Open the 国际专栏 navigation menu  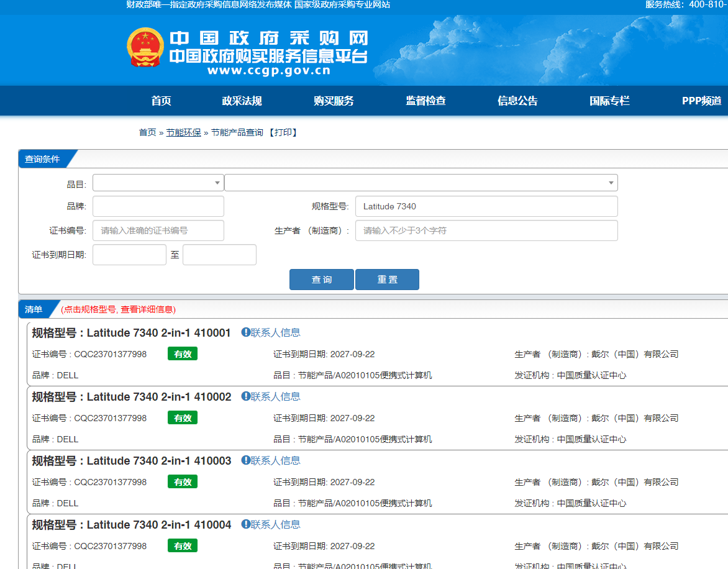pyautogui.click(x=609, y=101)
